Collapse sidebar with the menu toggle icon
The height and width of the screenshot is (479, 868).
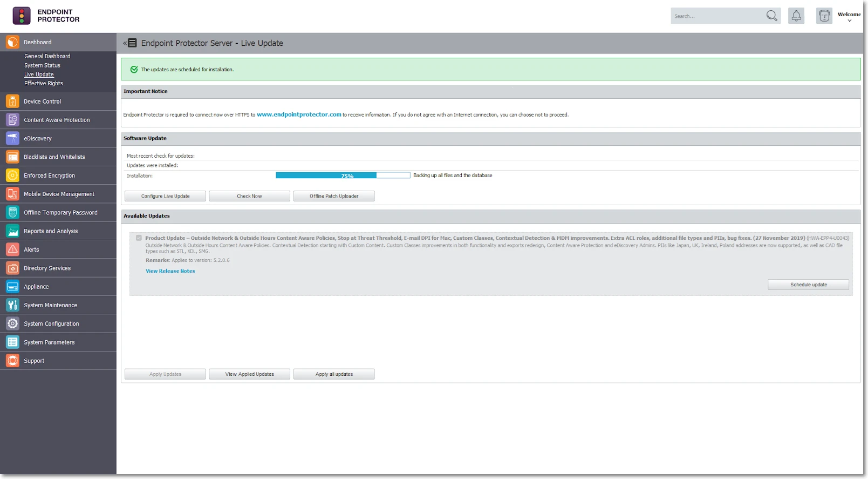[x=130, y=43]
